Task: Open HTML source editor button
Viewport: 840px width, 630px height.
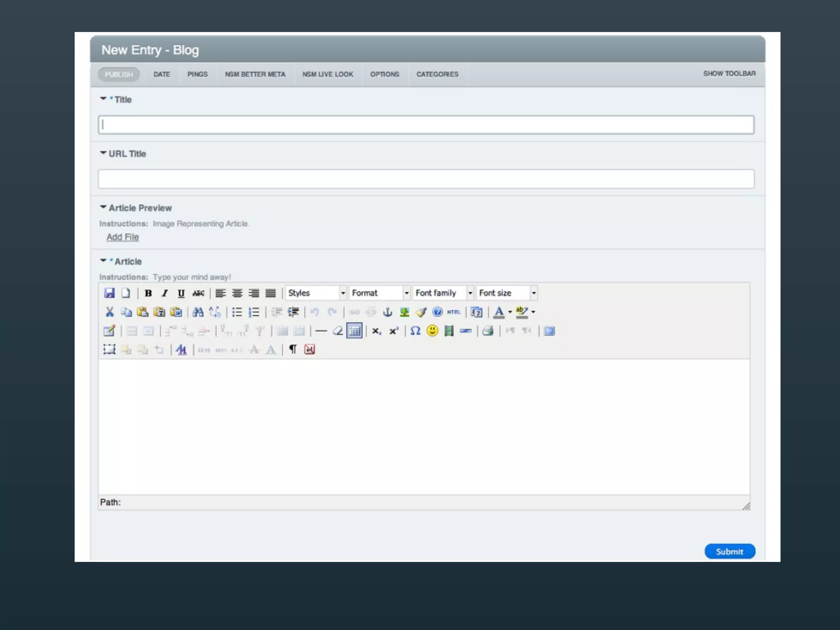Action: 454,312
